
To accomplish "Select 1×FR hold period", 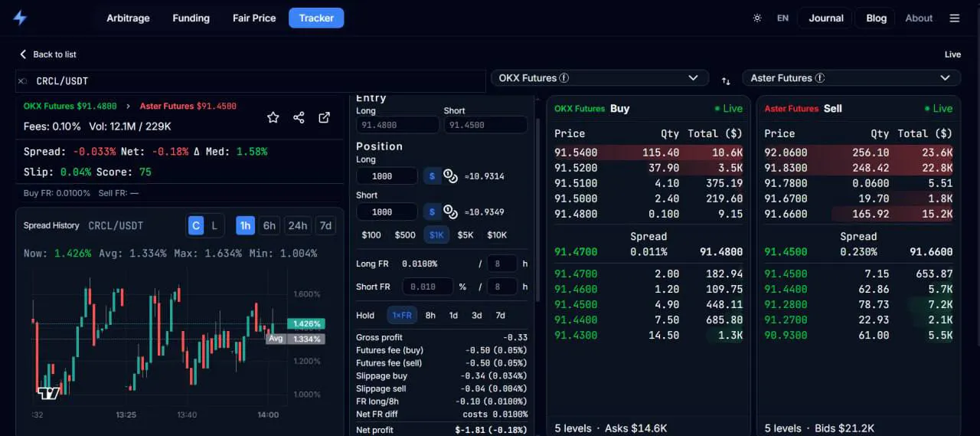I will coord(402,315).
